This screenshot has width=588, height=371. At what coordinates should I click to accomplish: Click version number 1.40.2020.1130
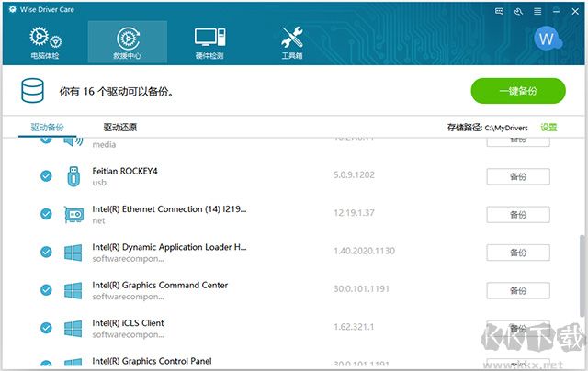click(364, 251)
